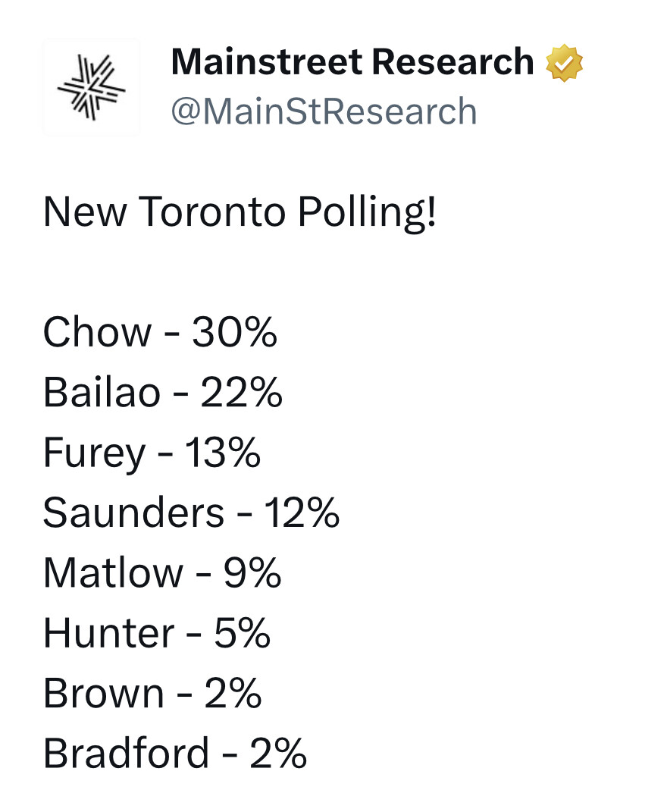Click the Mainstreet Research profile avatar
The width and height of the screenshot is (667, 812).
click(91, 86)
